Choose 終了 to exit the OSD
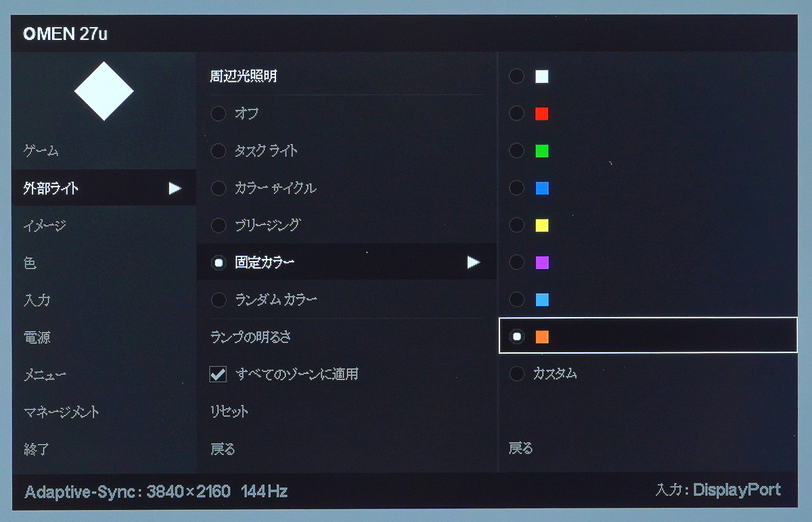 [37, 448]
